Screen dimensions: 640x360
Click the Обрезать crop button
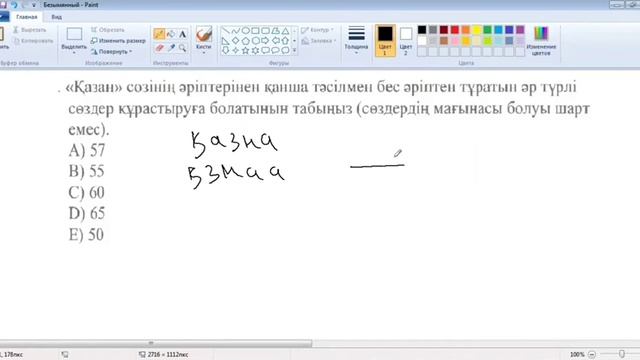(108, 30)
